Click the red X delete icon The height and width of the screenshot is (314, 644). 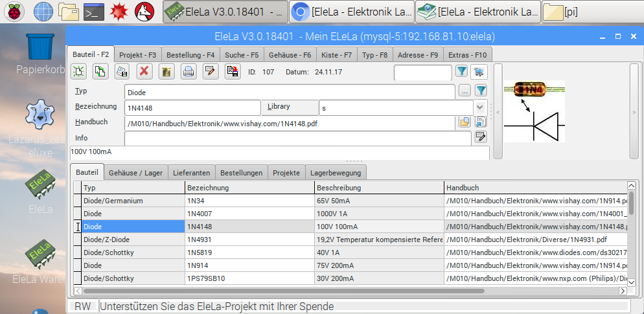(144, 71)
